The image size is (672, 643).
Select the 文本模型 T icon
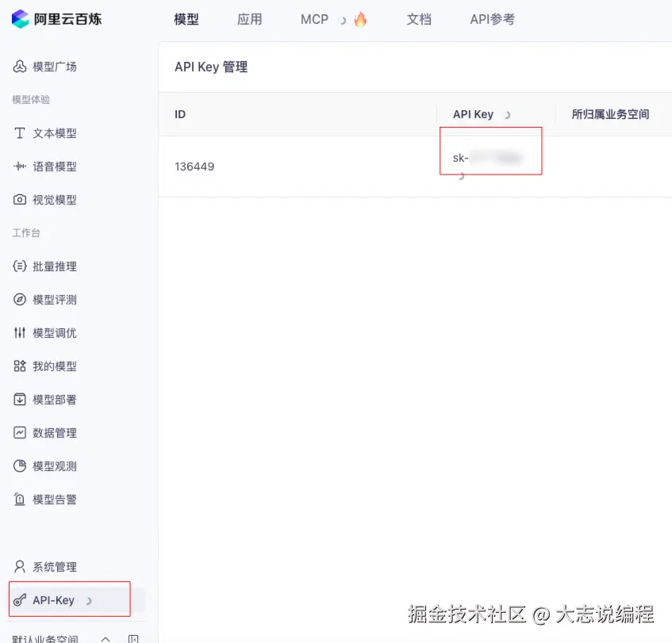coord(20,133)
